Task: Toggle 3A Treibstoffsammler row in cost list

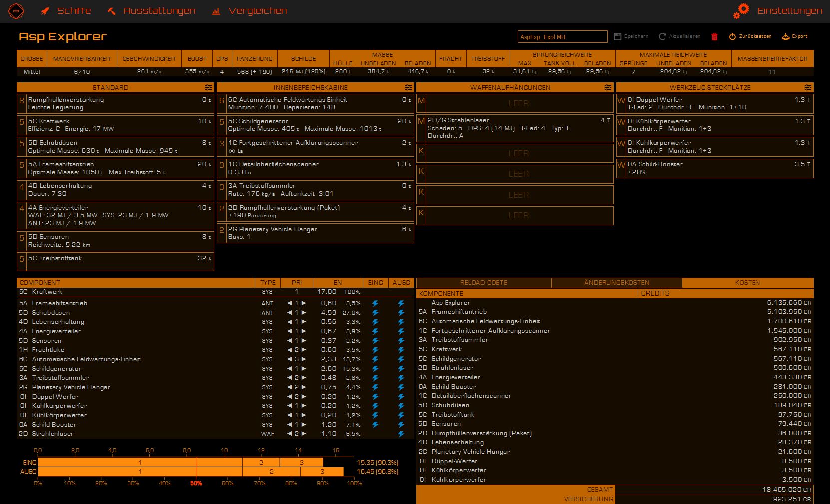Action: point(615,340)
